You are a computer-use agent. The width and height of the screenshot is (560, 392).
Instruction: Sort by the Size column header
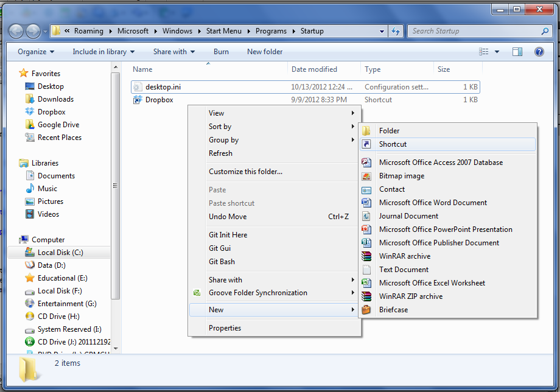[x=458, y=69]
